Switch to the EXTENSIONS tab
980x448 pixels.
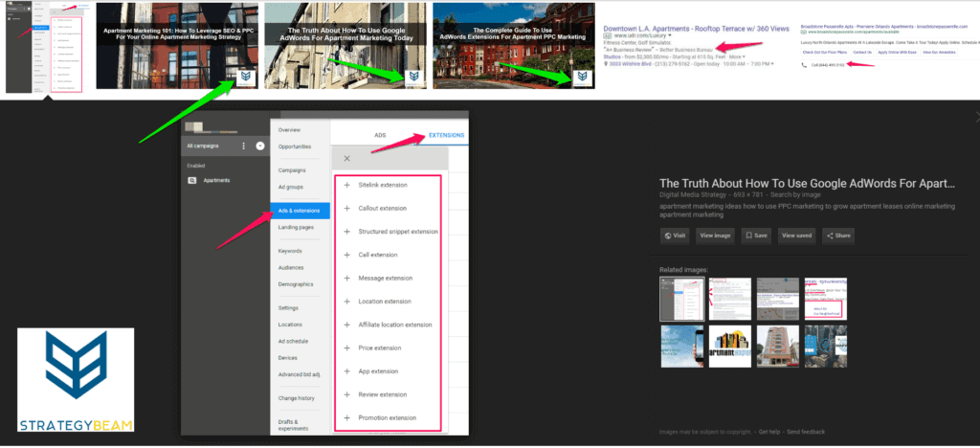(446, 135)
